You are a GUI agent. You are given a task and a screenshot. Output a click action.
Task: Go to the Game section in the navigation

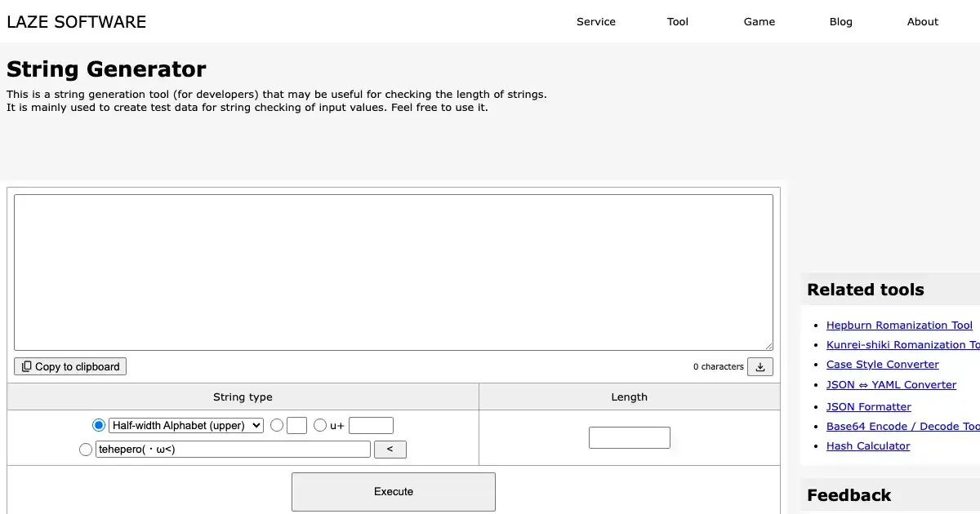pyautogui.click(x=759, y=22)
